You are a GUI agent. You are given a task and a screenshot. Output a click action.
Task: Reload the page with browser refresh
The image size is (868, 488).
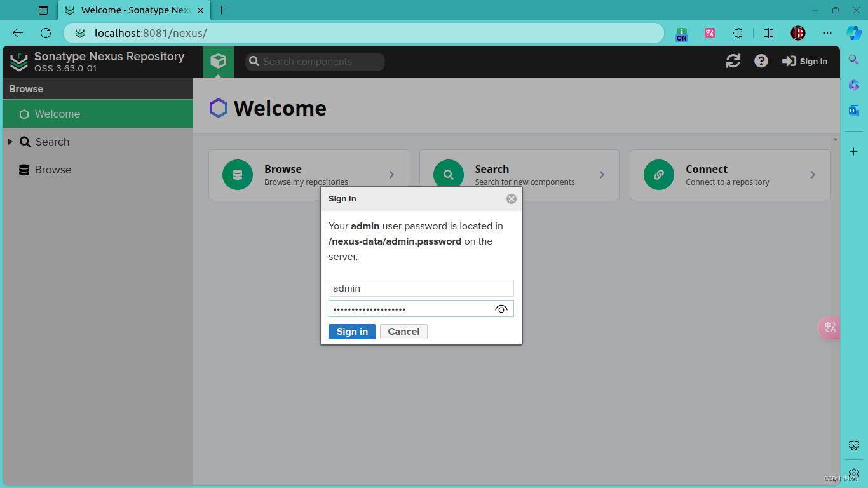tap(46, 33)
